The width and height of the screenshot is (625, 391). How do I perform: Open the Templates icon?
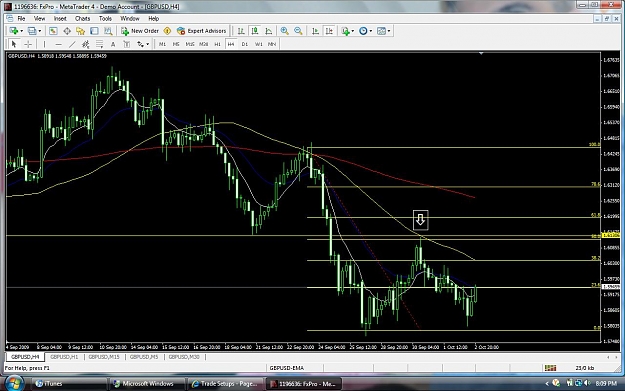[x=381, y=31]
